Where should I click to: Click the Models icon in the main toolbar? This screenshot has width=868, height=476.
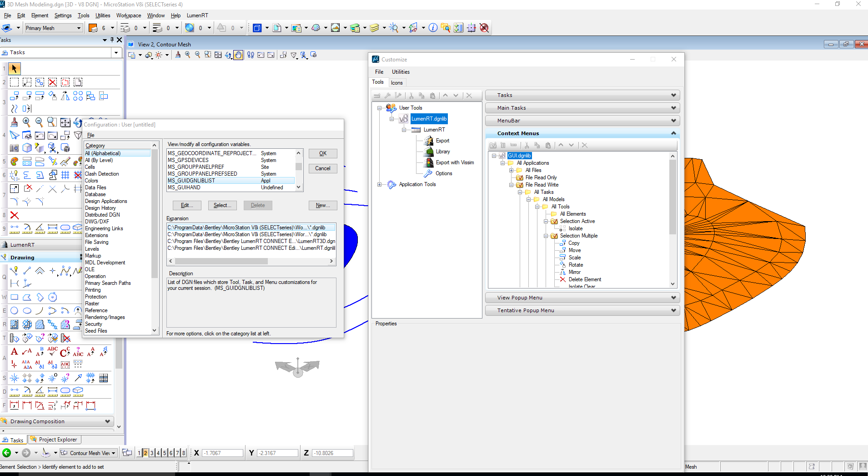tap(277, 28)
